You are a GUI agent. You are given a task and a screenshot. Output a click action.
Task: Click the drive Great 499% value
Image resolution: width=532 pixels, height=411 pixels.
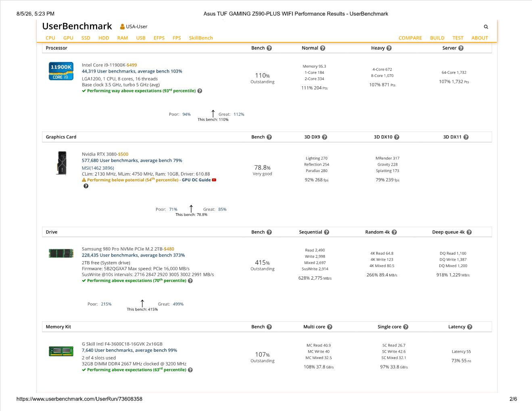[x=178, y=304]
